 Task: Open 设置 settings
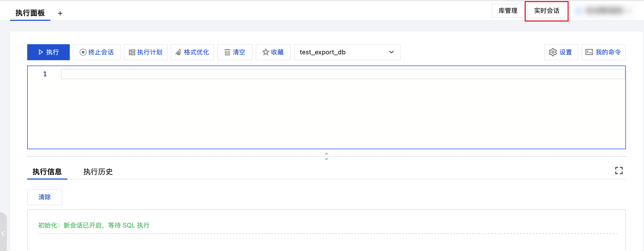561,52
